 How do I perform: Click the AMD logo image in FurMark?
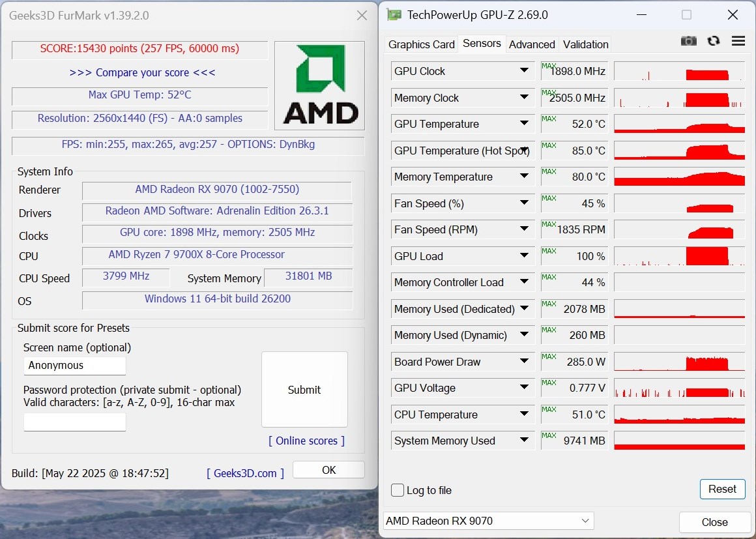pyautogui.click(x=319, y=85)
